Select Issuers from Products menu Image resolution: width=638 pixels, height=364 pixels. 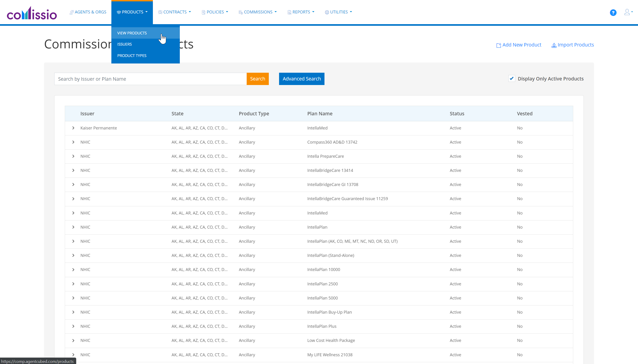[145, 44]
